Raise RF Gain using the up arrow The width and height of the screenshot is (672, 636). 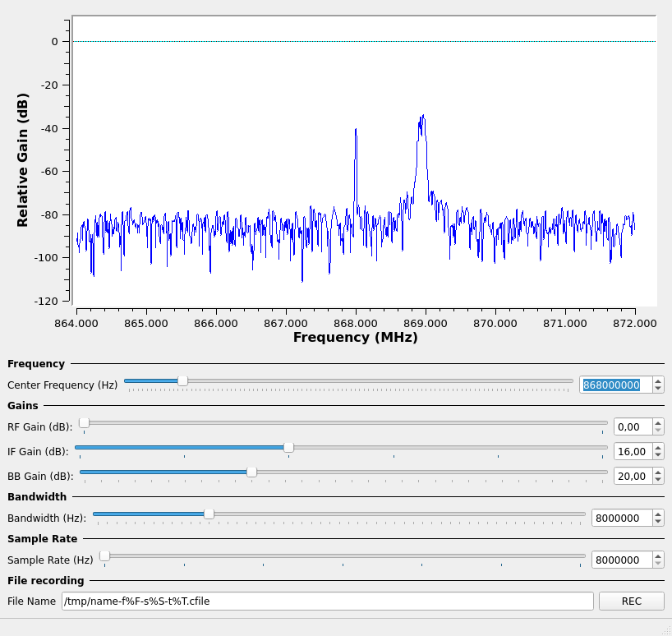658,422
